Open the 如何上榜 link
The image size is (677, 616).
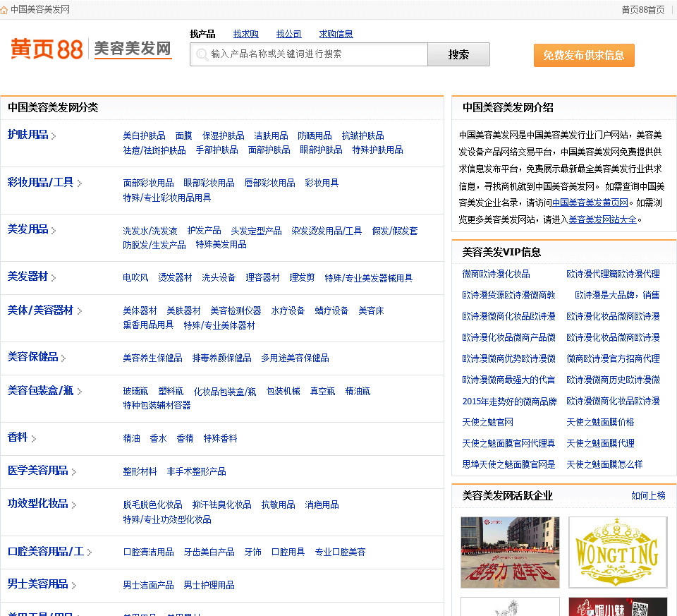click(648, 495)
